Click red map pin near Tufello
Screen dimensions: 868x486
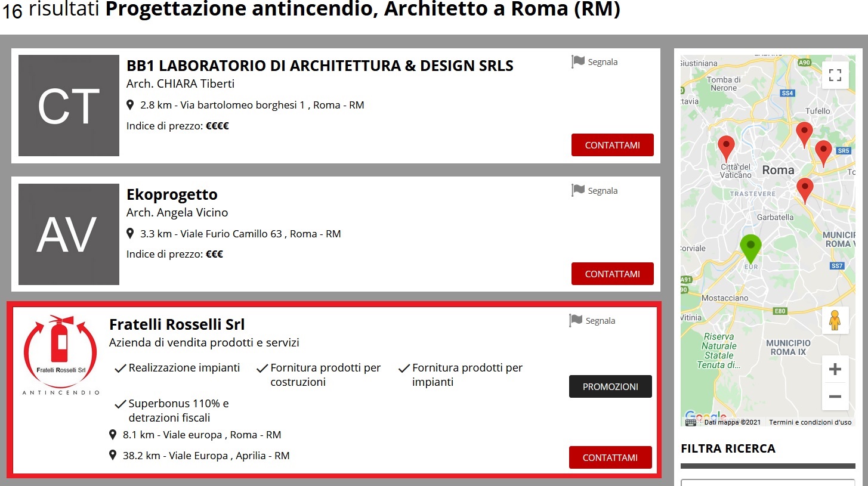(x=804, y=135)
